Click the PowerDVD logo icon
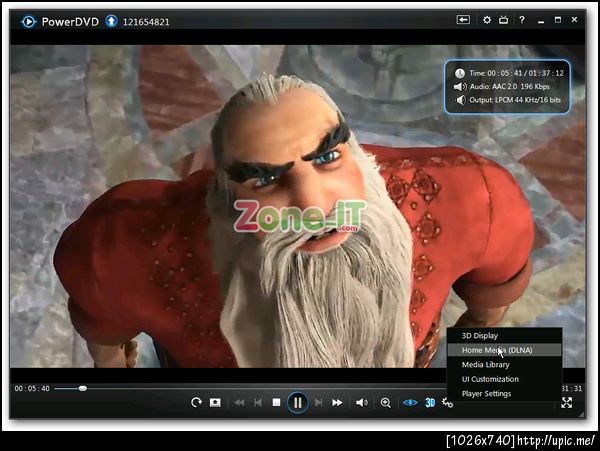 click(28, 21)
